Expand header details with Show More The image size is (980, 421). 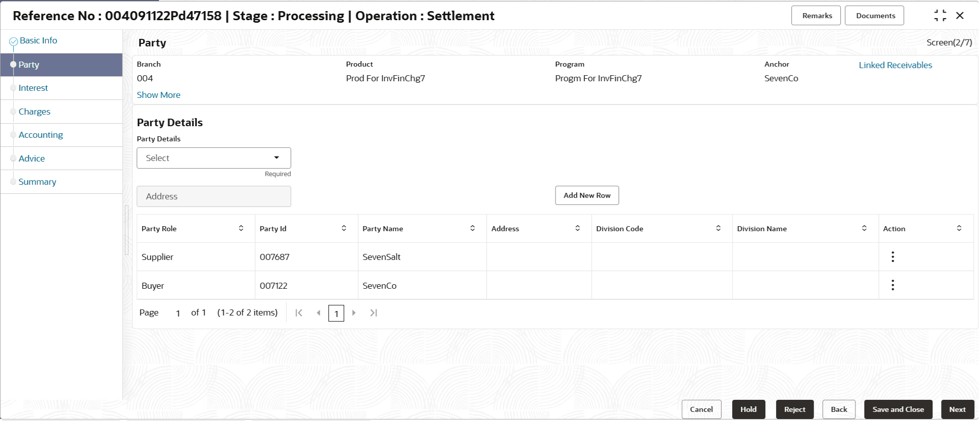(x=158, y=95)
